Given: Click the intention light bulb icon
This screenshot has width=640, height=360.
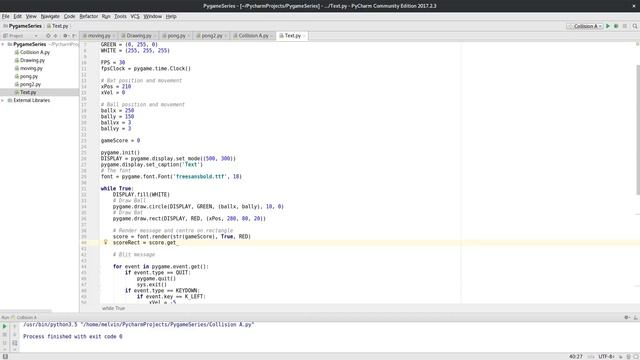Looking at the screenshot, I should [105, 242].
